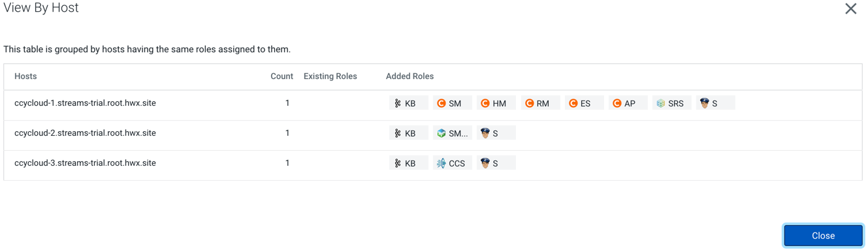Select host ccycloud-3.streams-trial.root.hwx.site
Screen dimensions: 868x252
point(85,163)
